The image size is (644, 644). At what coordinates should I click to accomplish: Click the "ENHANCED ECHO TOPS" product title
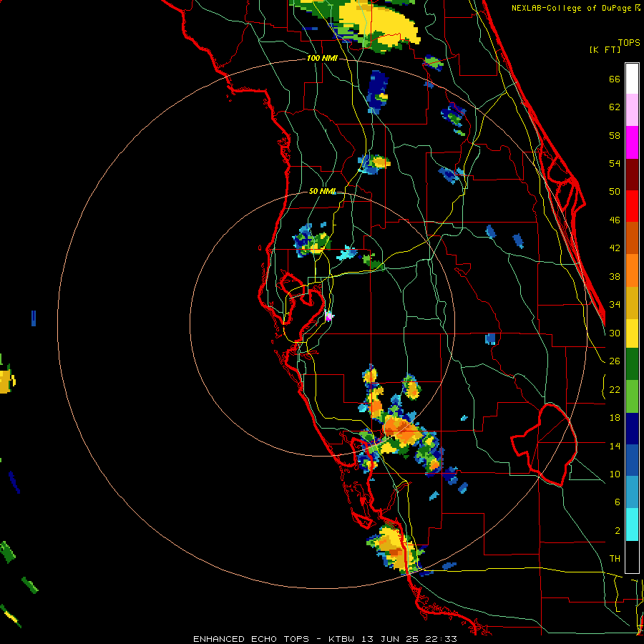[x=251, y=639]
